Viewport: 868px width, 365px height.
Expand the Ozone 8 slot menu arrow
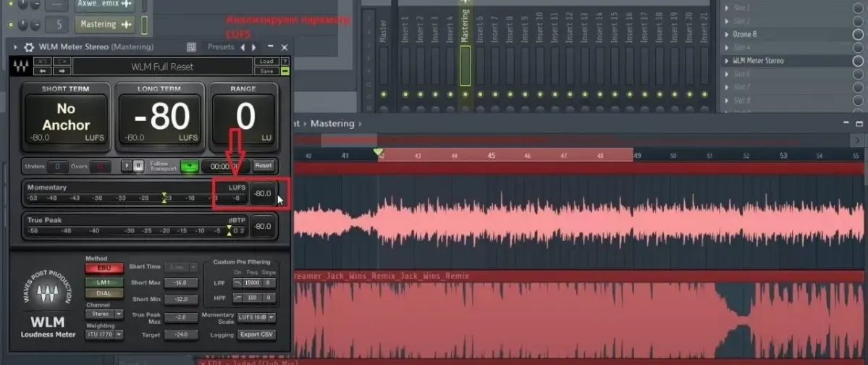coord(728,34)
